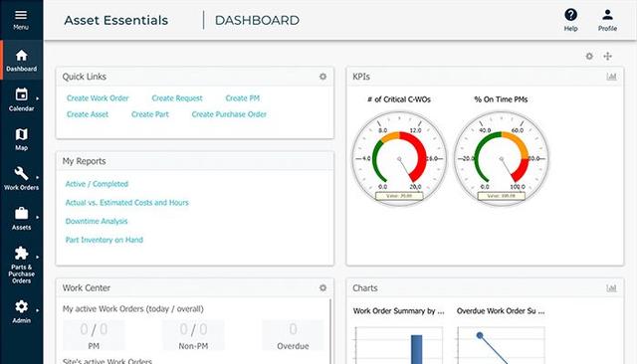Viewport: 637px width, 364px height.
Task: Go to Dashboard in sidebar
Action: 22,60
